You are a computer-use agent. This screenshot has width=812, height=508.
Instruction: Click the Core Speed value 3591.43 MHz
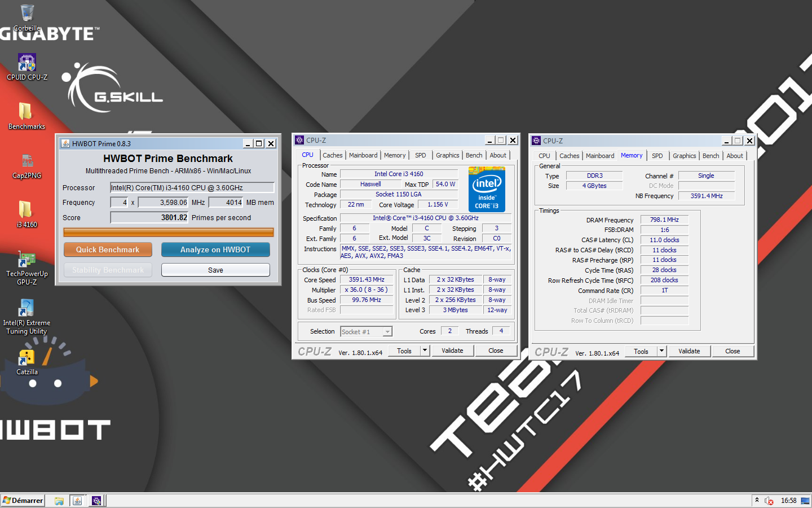click(367, 279)
